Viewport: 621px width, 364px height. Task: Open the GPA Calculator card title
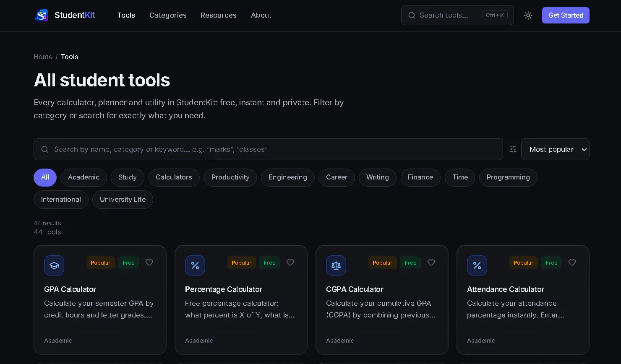click(x=70, y=289)
